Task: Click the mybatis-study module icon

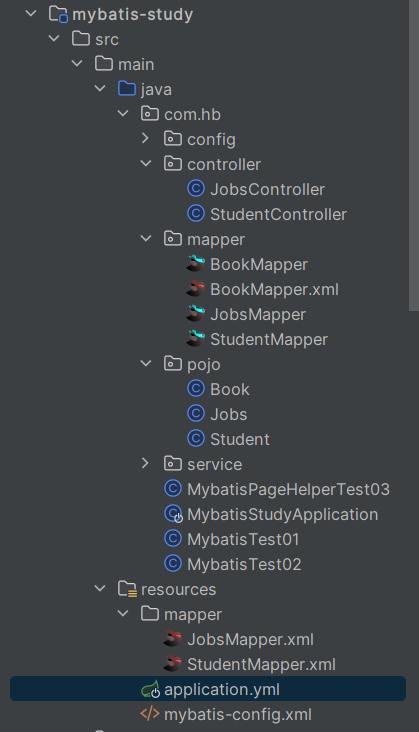Action: tap(58, 14)
